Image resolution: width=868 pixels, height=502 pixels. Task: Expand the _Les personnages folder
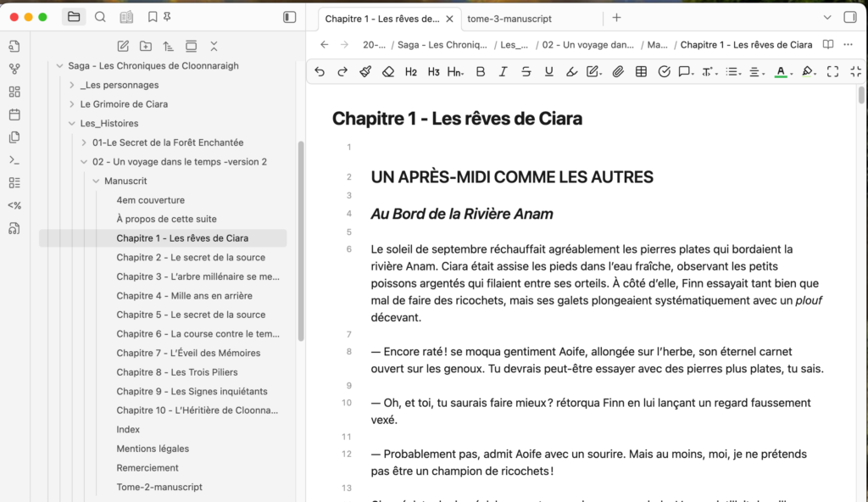click(72, 85)
